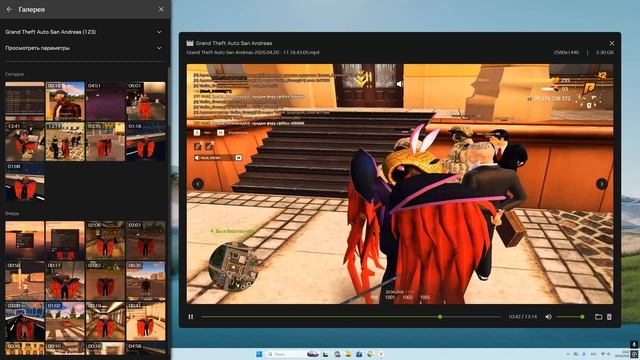Viewport: 640px width, 360px height.
Task: Open the 00:41 video thumbnail
Action: 146,321
